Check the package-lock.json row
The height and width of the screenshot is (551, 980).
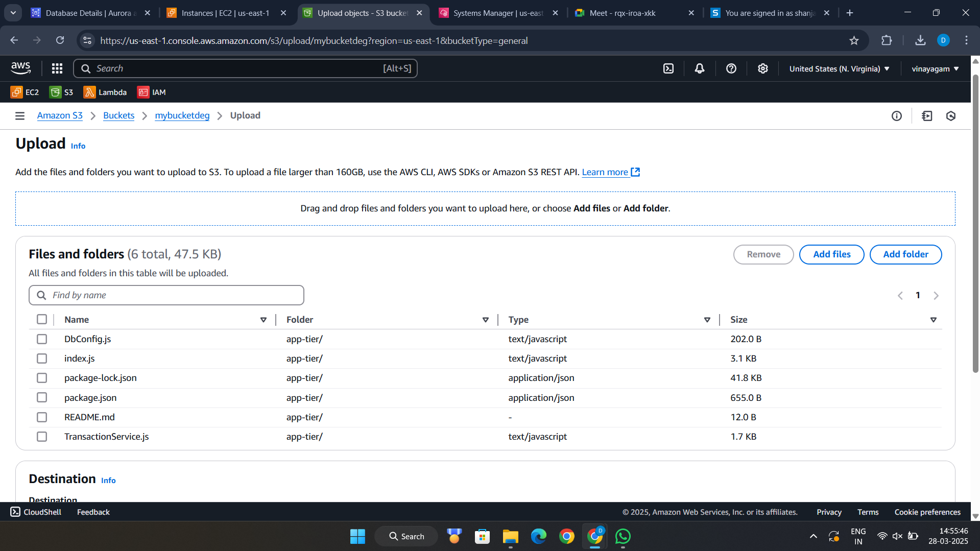tap(42, 378)
